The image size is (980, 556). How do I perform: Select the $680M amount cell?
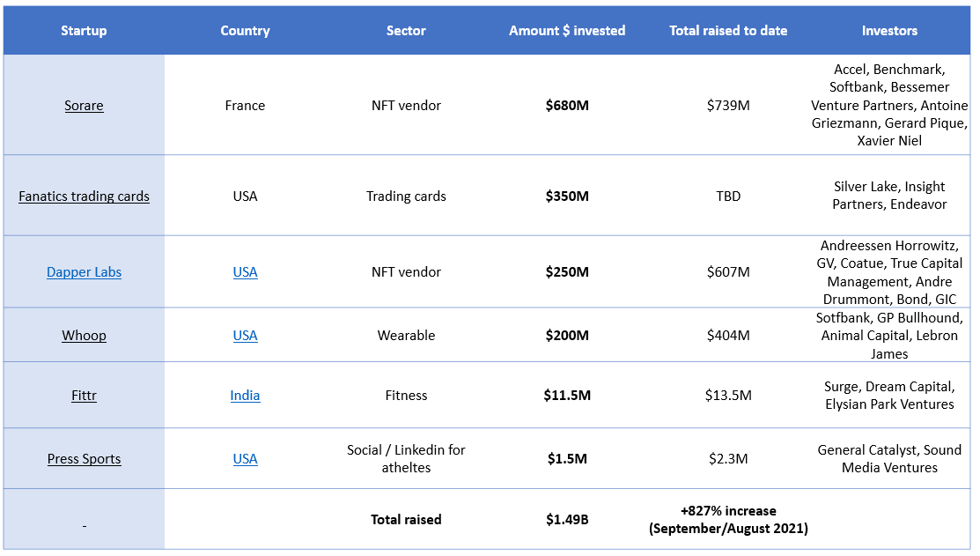pyautogui.click(x=567, y=106)
